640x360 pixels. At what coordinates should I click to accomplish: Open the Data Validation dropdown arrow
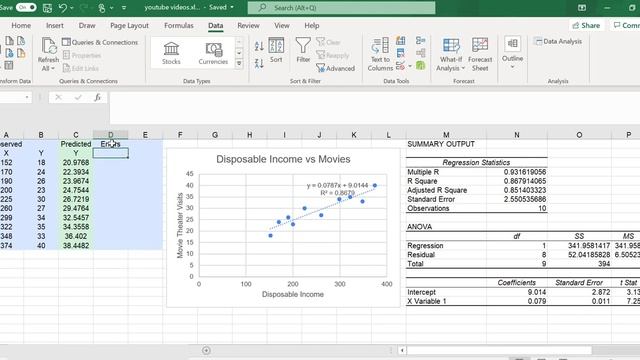[x=410, y=66]
